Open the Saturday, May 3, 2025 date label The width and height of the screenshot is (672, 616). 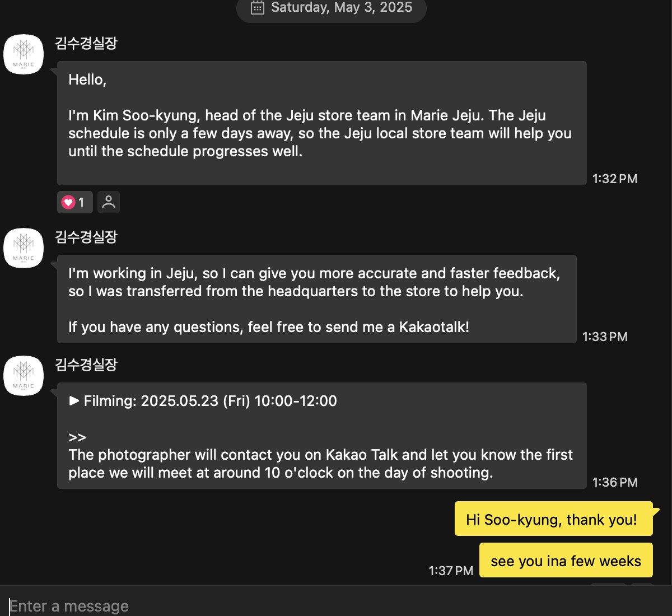(x=341, y=7)
